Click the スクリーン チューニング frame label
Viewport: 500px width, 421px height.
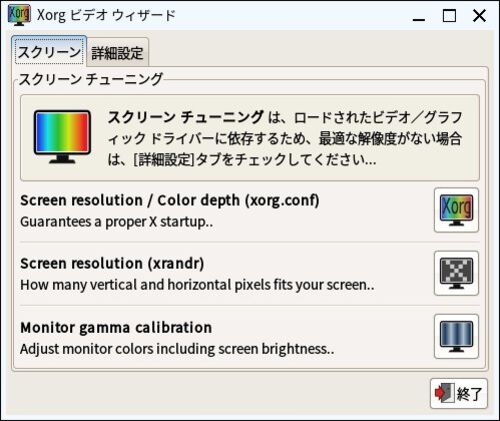click(x=91, y=79)
